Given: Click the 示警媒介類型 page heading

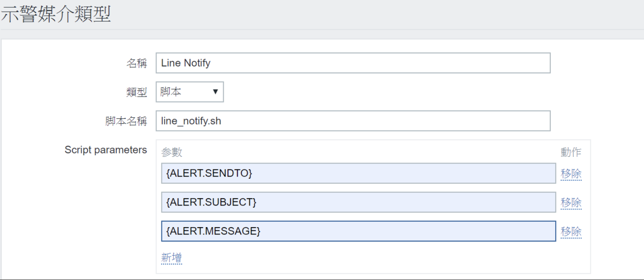Looking at the screenshot, I should pos(56,14).
